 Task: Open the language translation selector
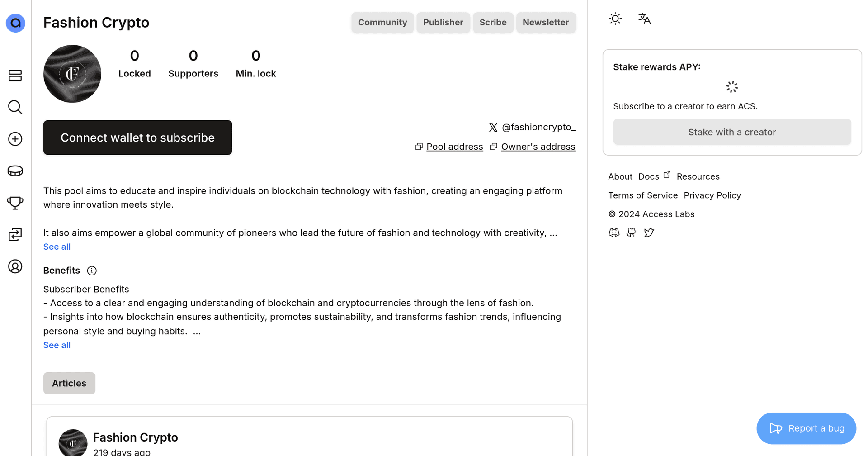pyautogui.click(x=644, y=19)
